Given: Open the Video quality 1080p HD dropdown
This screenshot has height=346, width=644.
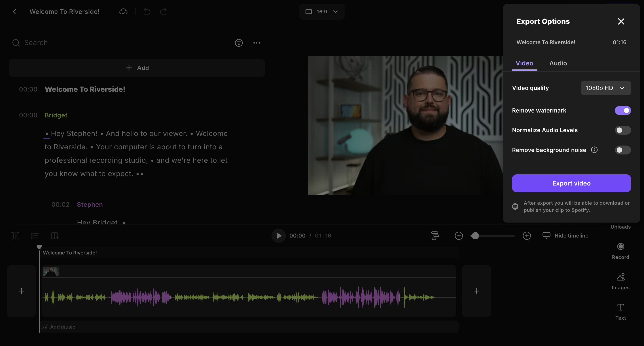Looking at the screenshot, I should [605, 88].
